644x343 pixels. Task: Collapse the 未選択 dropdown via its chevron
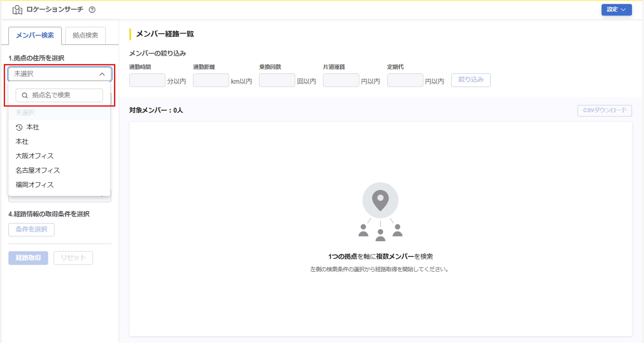(102, 74)
